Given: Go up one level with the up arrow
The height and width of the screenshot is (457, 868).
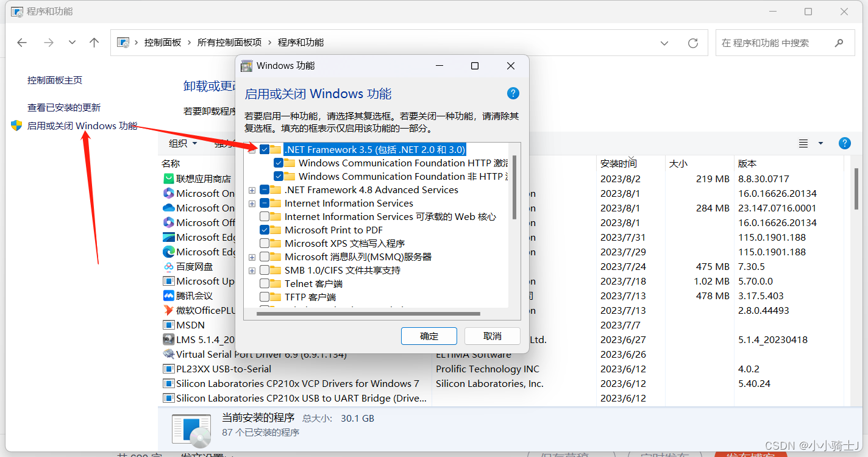Looking at the screenshot, I should click(94, 43).
